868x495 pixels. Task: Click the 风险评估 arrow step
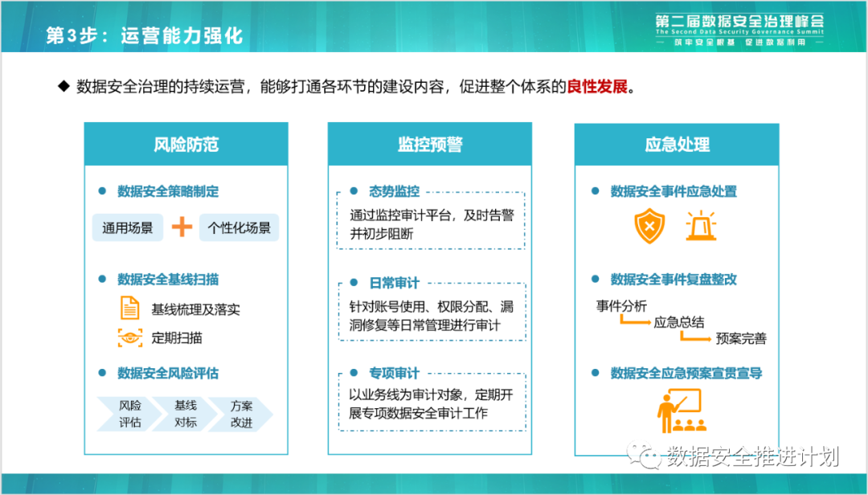[129, 414]
